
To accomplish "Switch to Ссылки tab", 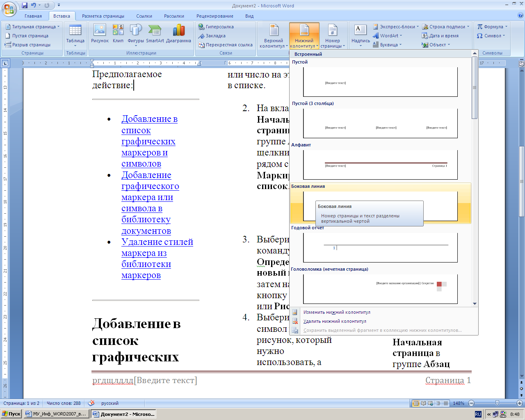I will tap(144, 16).
